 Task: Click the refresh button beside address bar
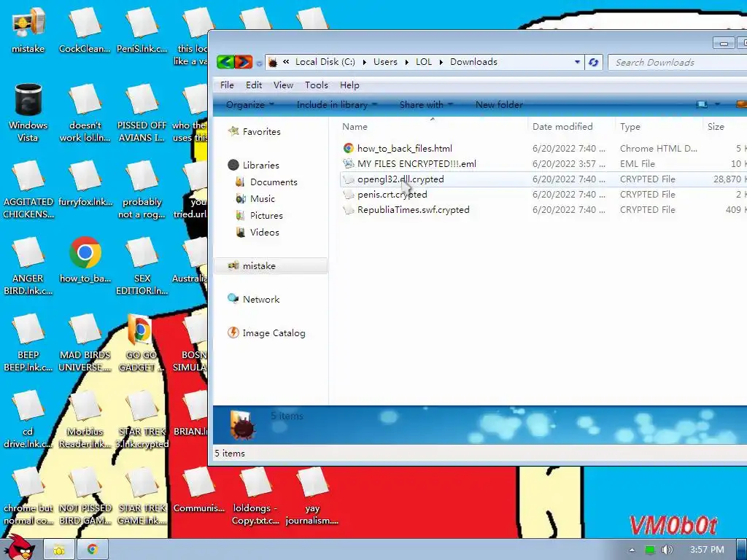point(594,63)
